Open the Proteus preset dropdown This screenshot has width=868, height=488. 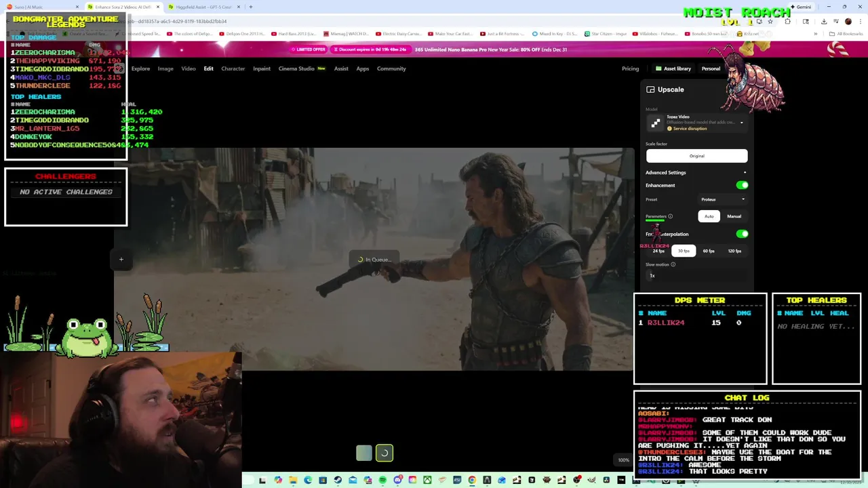click(723, 199)
